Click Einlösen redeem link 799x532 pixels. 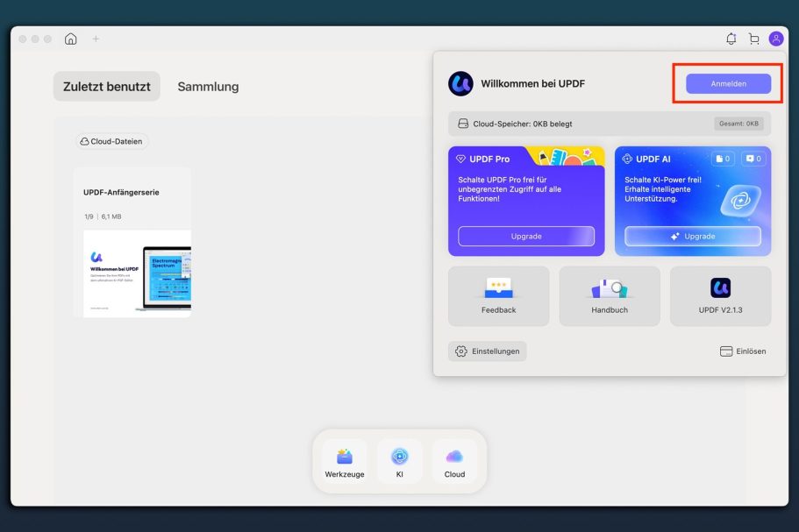click(x=743, y=351)
